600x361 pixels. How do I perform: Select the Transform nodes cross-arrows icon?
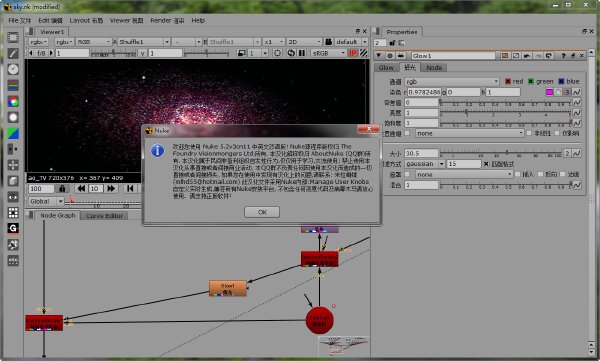coord(13,165)
